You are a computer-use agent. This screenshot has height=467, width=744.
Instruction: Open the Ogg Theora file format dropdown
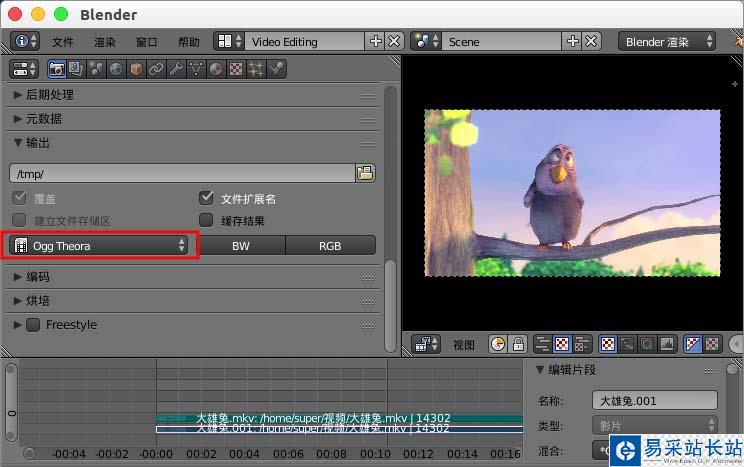(x=99, y=245)
